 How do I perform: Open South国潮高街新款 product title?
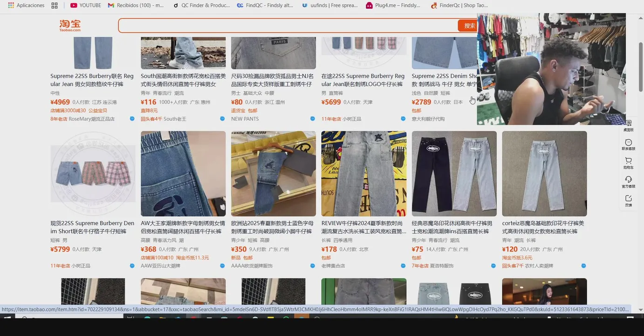tap(183, 80)
